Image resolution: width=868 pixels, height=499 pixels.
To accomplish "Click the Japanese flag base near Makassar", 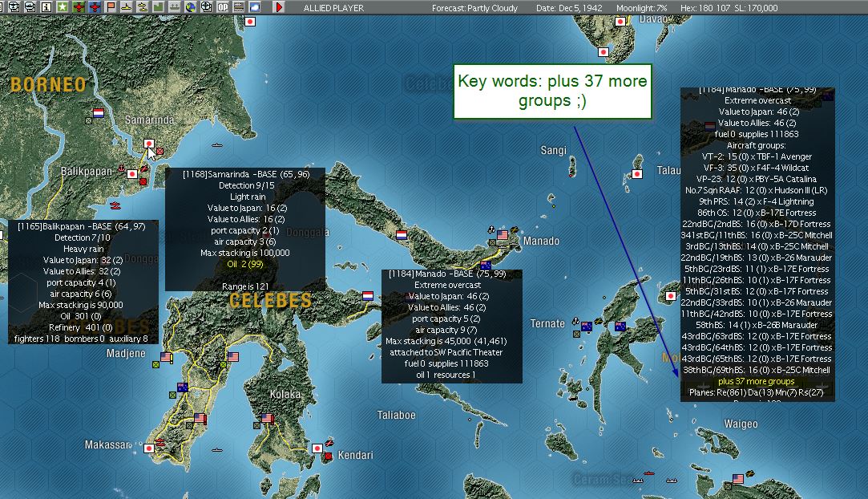I will pos(149,448).
